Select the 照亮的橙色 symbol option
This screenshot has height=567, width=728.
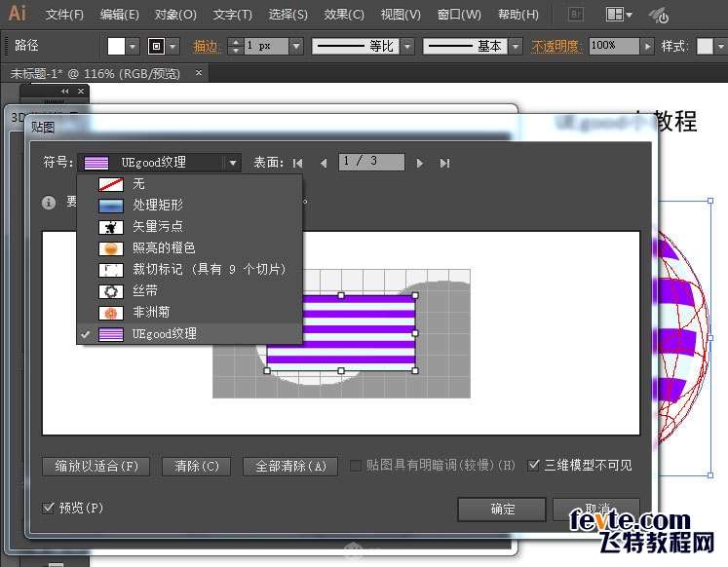pos(189,247)
